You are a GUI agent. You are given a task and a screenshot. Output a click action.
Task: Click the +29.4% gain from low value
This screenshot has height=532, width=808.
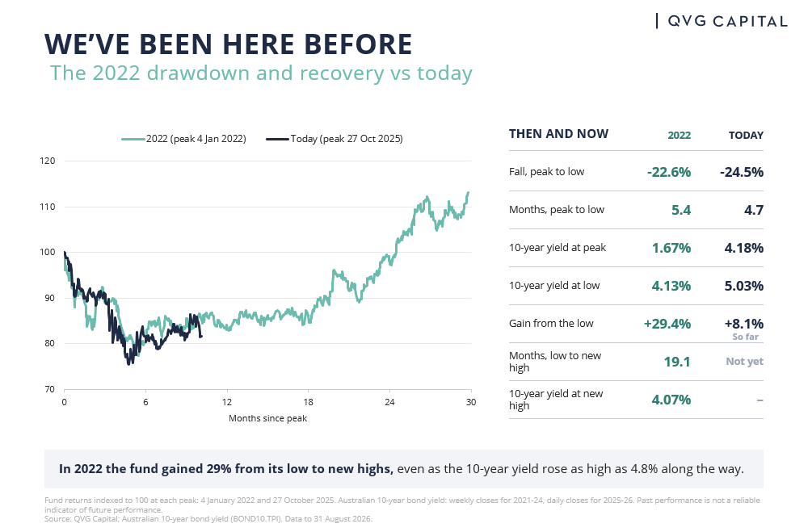click(x=667, y=324)
